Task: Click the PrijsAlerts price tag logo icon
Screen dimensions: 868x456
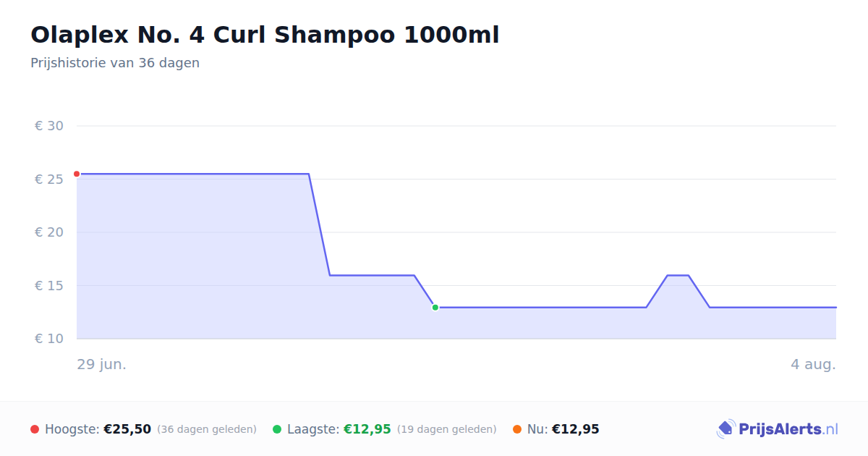Action: pyautogui.click(x=726, y=429)
